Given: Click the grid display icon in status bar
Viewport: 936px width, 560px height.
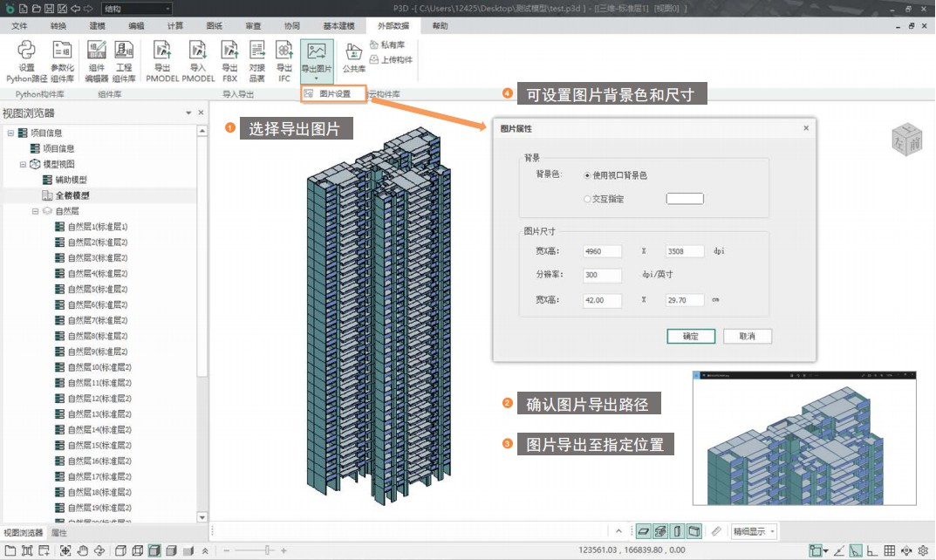Looking at the screenshot, I should point(889,550).
